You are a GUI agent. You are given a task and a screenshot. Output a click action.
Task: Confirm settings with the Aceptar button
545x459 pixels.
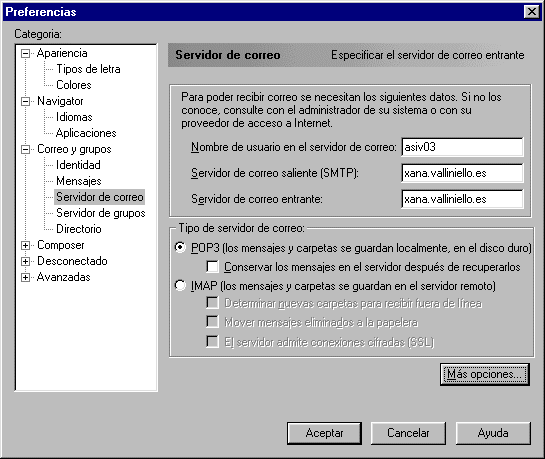point(324,433)
